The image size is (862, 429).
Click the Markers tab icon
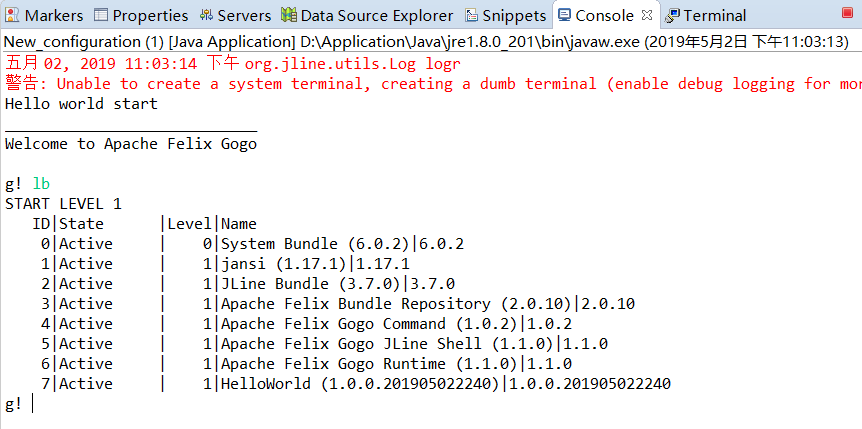pyautogui.click(x=13, y=15)
